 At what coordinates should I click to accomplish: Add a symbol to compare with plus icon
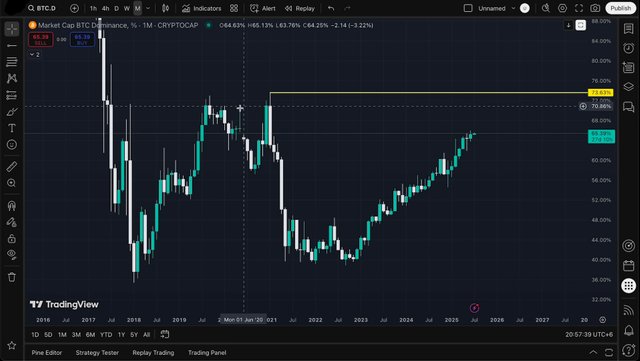click(x=74, y=8)
